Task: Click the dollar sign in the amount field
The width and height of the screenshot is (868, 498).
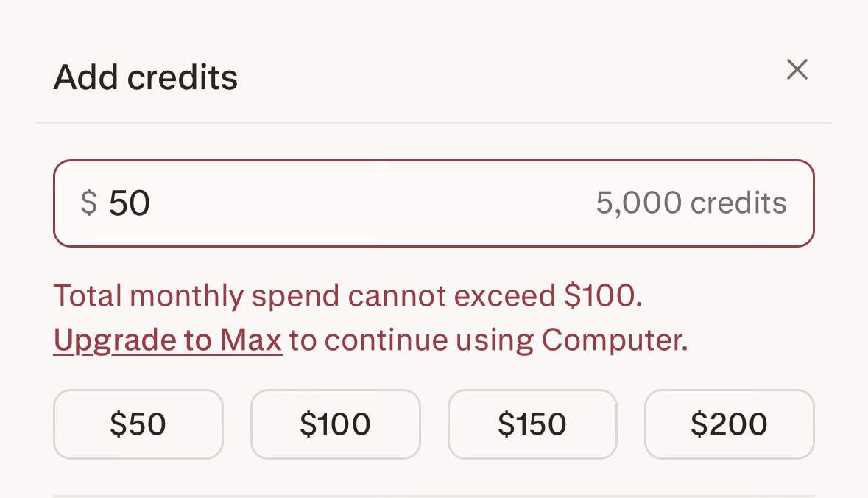Action: (x=88, y=203)
